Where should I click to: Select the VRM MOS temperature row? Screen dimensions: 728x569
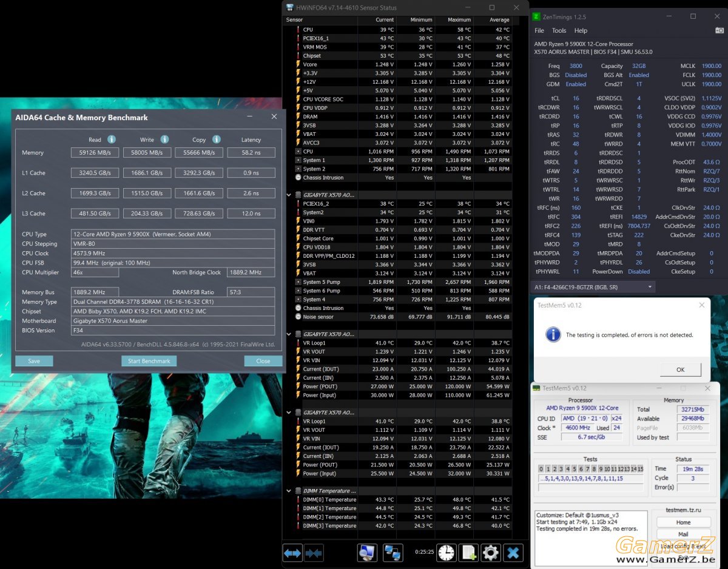click(399, 47)
